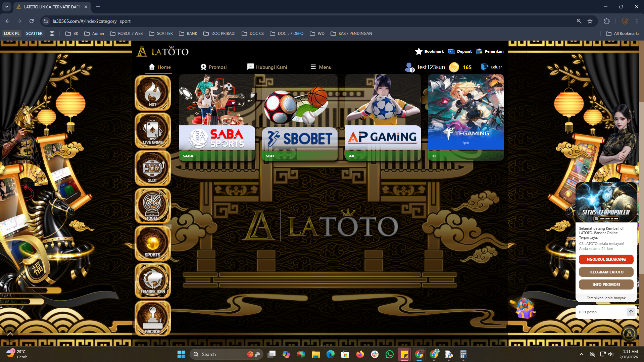Go back to the previous page
Image resolution: width=644 pixels, height=362 pixels.
click(x=7, y=21)
